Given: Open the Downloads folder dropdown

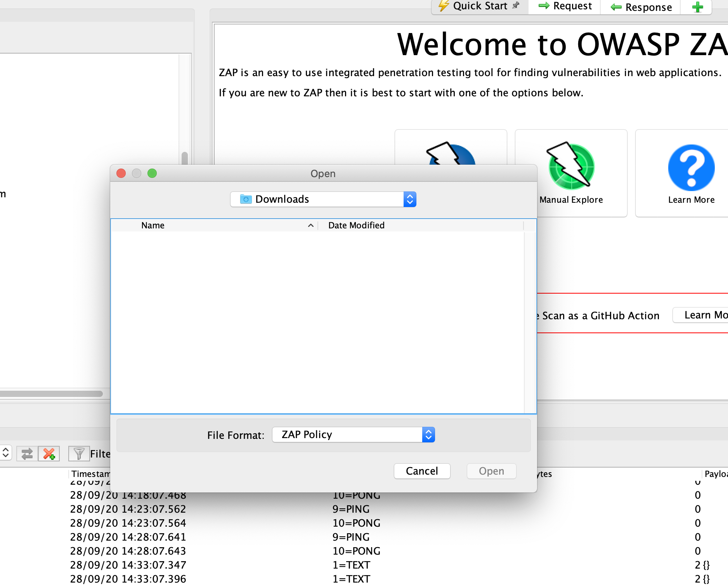Looking at the screenshot, I should point(323,199).
